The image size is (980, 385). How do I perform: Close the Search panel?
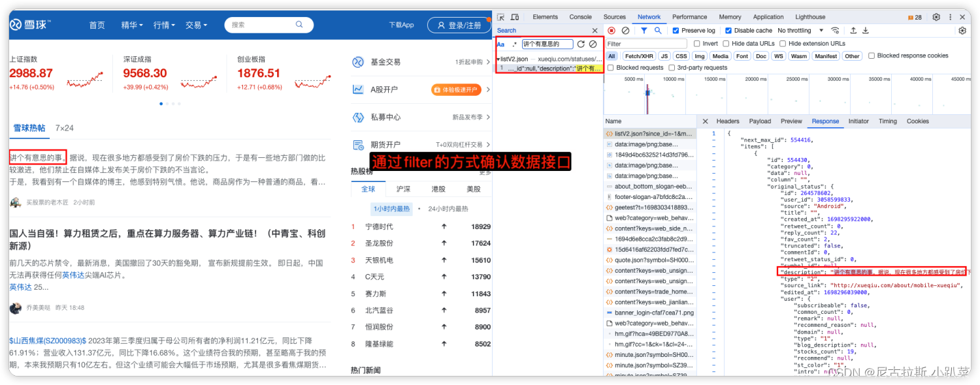point(595,31)
